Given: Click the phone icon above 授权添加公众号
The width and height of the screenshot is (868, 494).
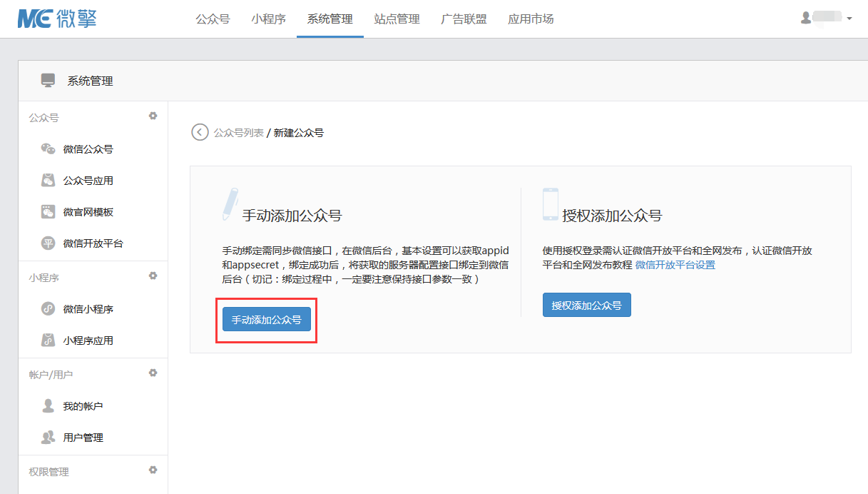Looking at the screenshot, I should (550, 204).
